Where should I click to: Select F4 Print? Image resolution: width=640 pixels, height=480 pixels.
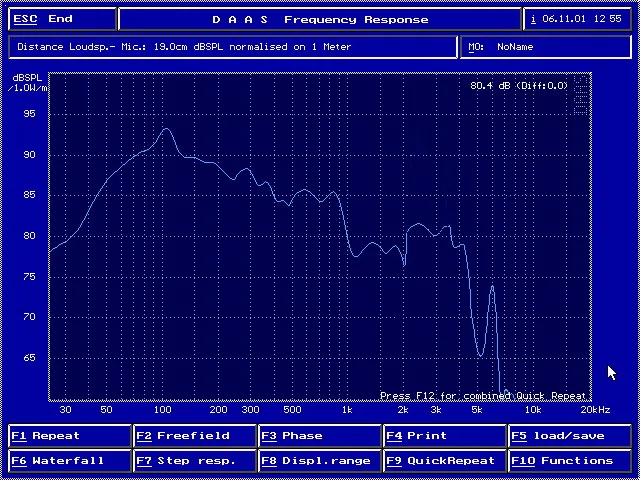click(x=445, y=436)
